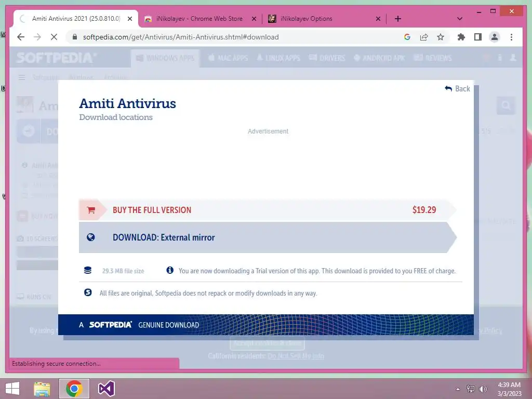Open the Extensions puzzle icon
Viewport: 532px width, 399px height.
461,37
